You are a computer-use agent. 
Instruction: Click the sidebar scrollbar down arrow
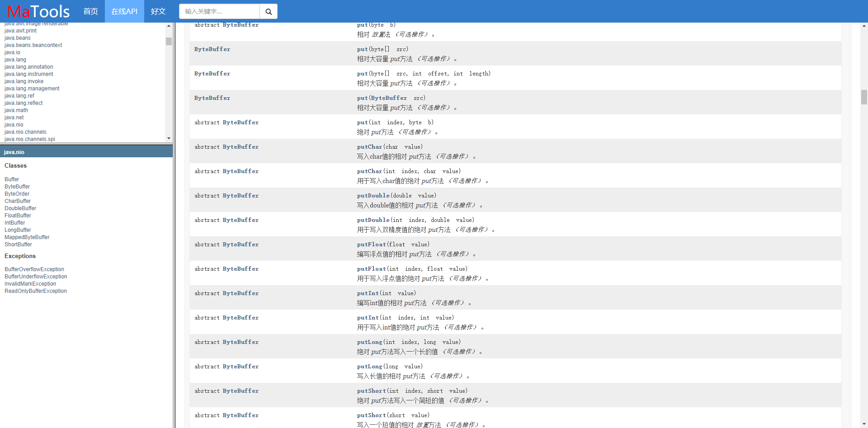[169, 138]
